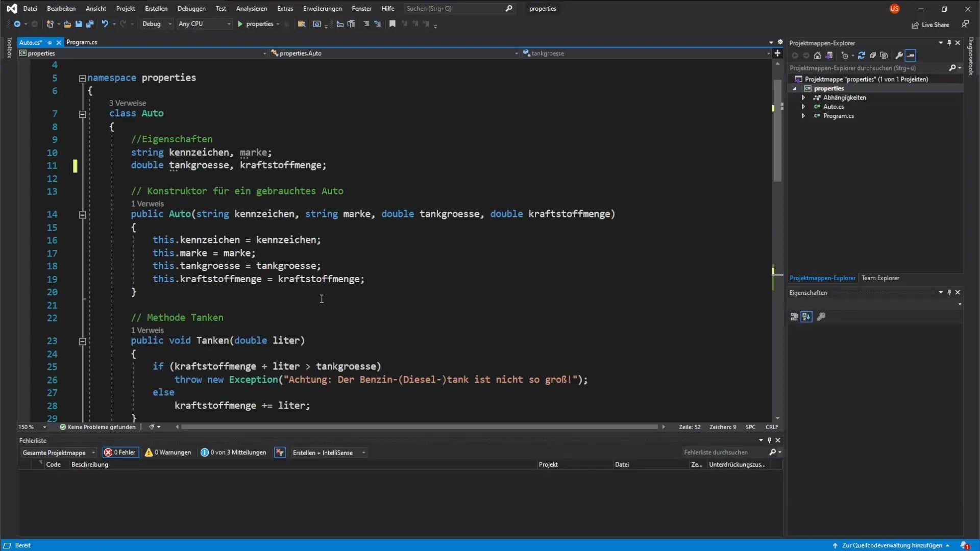Toggle the build-only IntelliSense filter icon in Fehlerliste
Viewport: 980px width, 551px height.
[280, 453]
